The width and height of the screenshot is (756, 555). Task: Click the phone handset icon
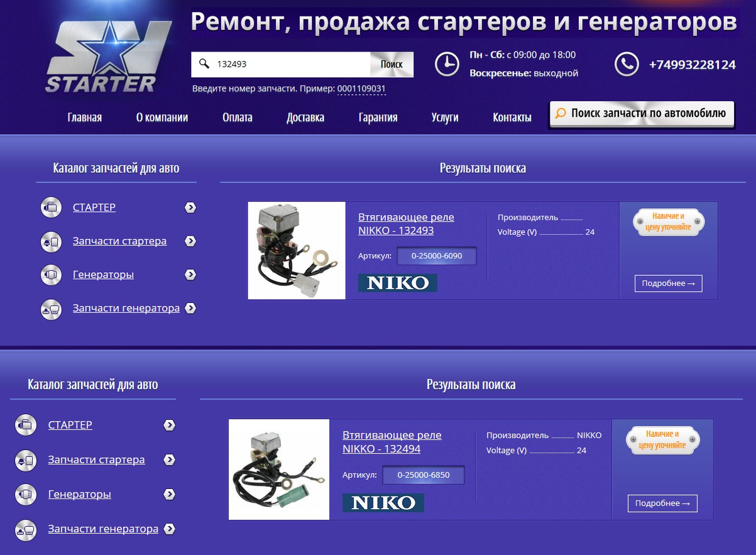[627, 64]
